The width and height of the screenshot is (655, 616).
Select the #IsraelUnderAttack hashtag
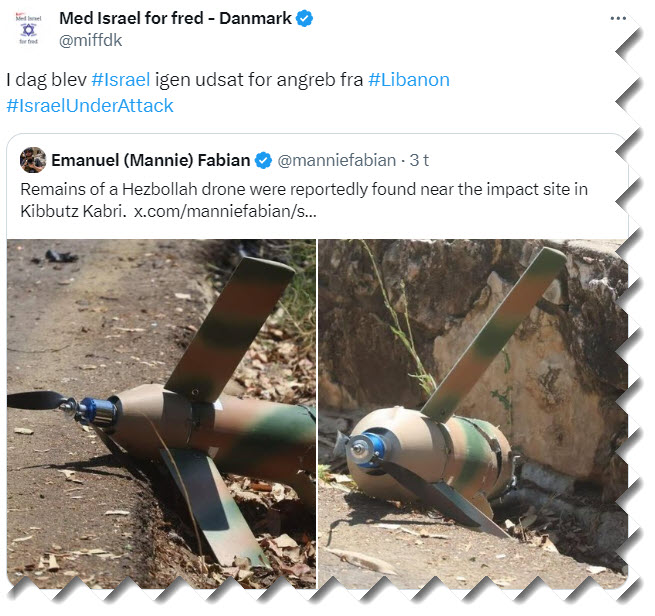[x=90, y=105]
